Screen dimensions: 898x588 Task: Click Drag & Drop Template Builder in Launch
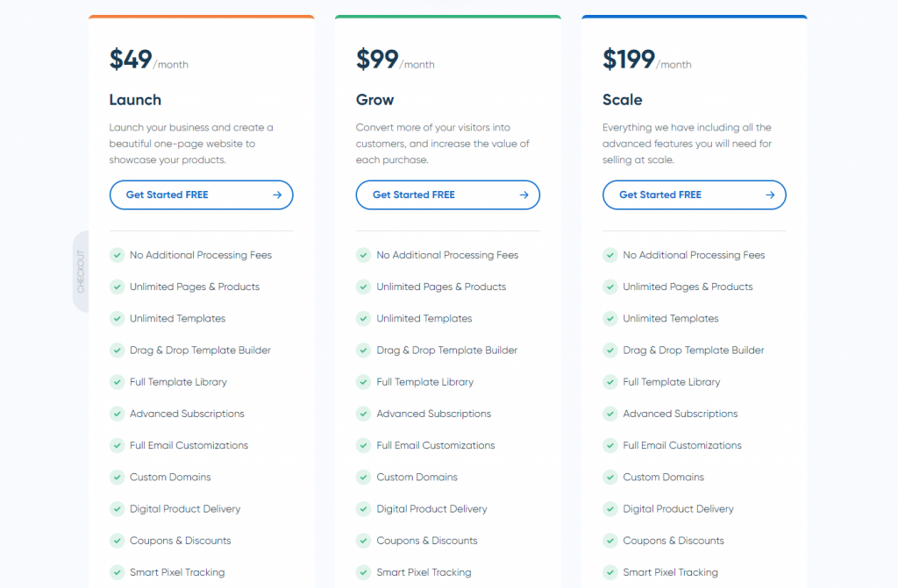point(200,351)
